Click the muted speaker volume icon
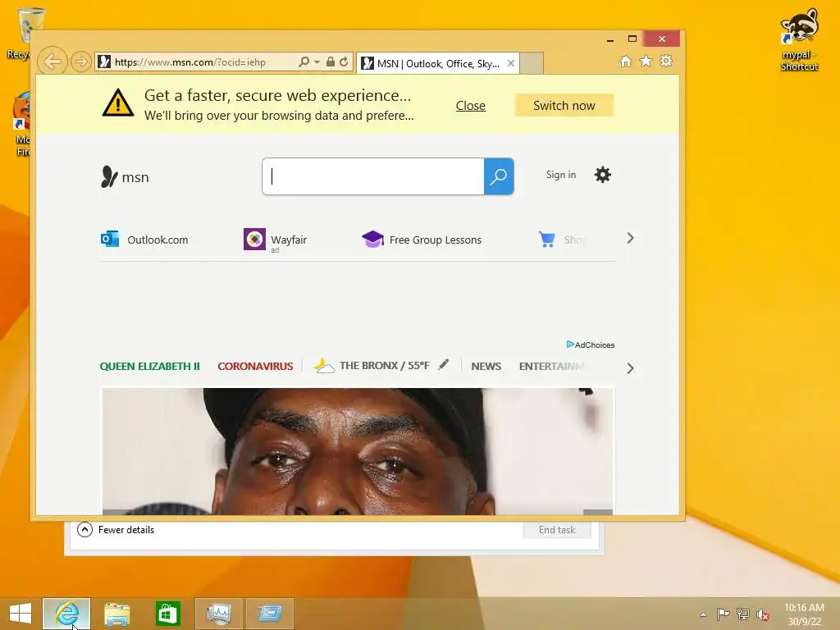Screen dimensions: 840x630 763,614
